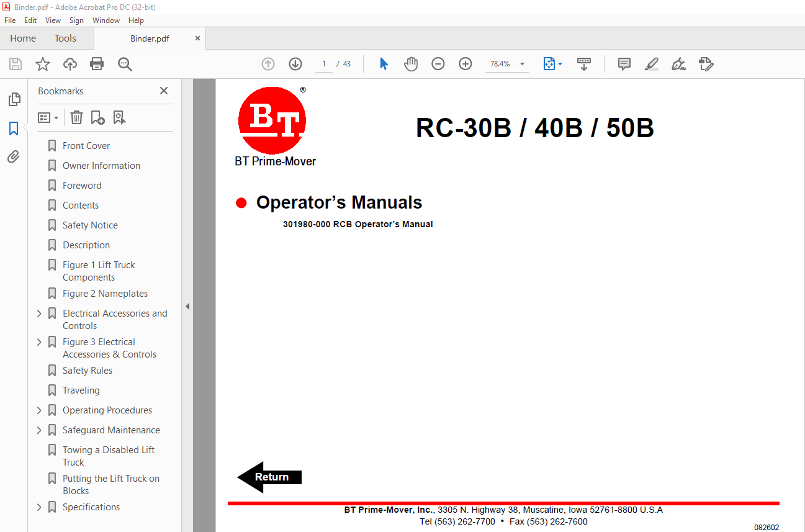Collapse the navigation pane arrow
The image size is (805, 532).
tap(187, 306)
